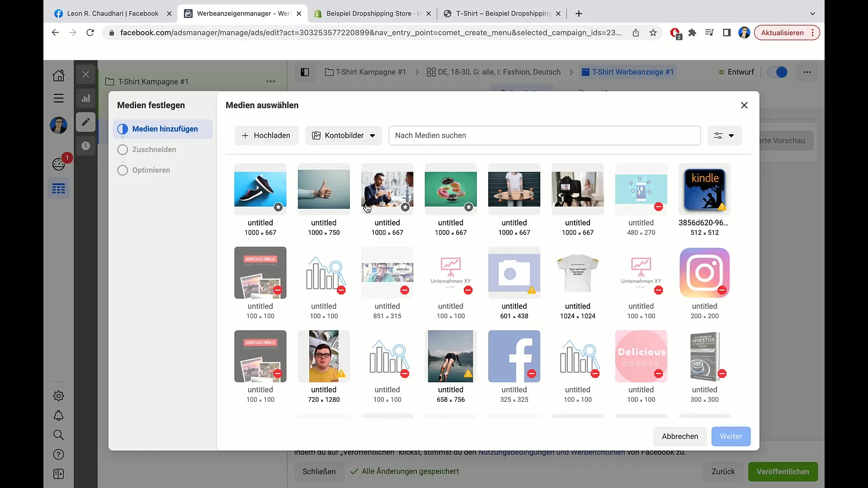This screenshot has height=488, width=868.
Task: Select the Optimieren radio button
Action: point(122,170)
